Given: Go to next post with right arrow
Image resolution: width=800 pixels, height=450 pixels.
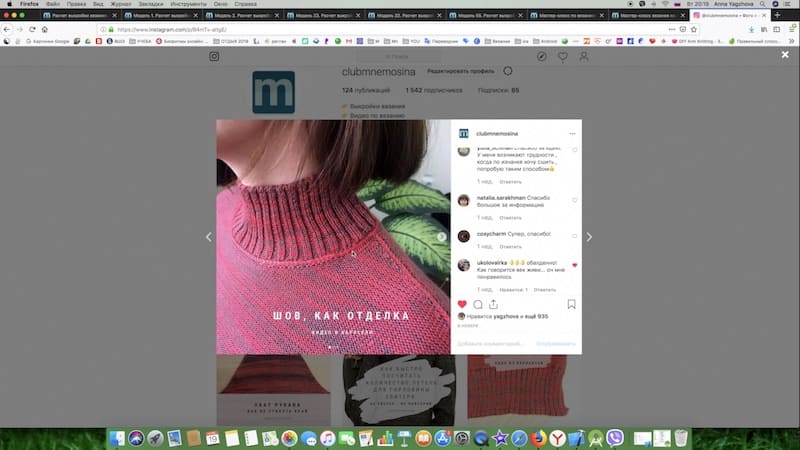Looking at the screenshot, I should click(589, 237).
